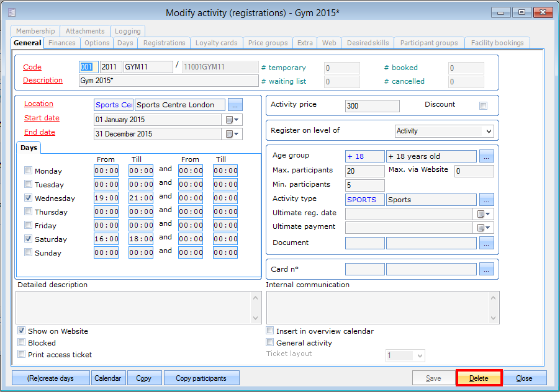Viewport: 560px width, 392px height.
Task: Uncheck the Show on Website checkbox
Action: (22, 331)
